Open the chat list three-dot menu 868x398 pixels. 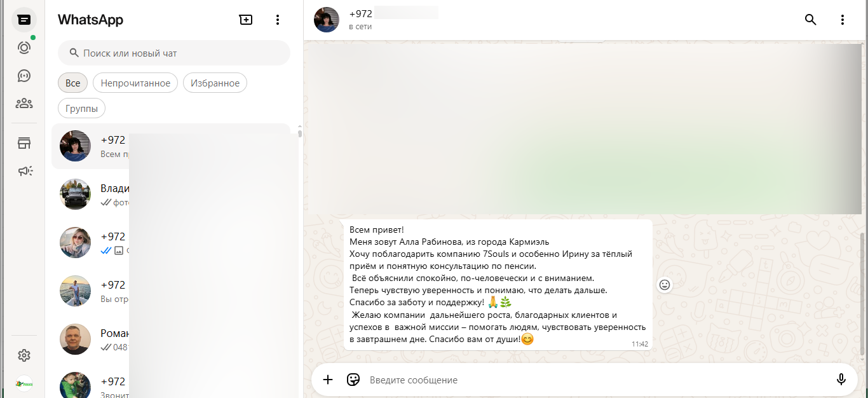(x=277, y=20)
